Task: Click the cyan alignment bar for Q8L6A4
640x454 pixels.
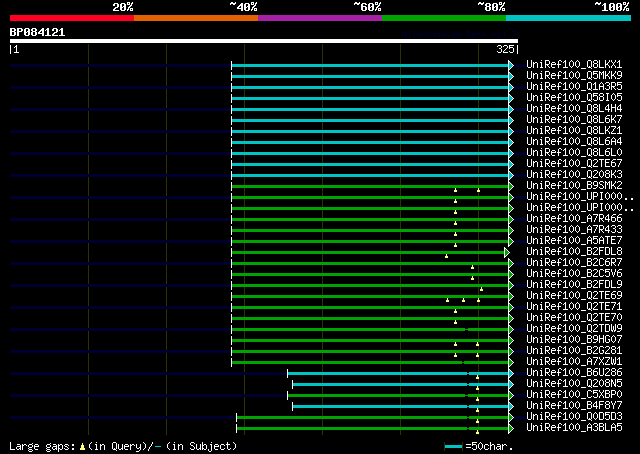Action: tap(370, 141)
